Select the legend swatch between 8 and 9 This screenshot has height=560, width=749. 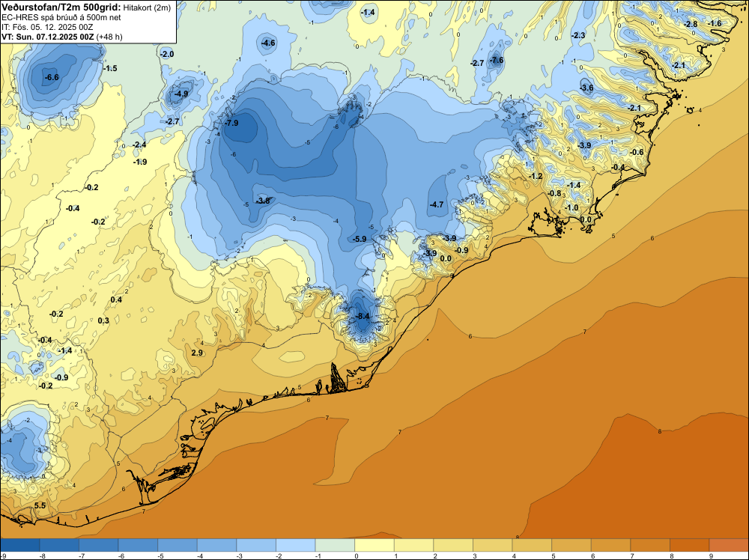(x=689, y=545)
